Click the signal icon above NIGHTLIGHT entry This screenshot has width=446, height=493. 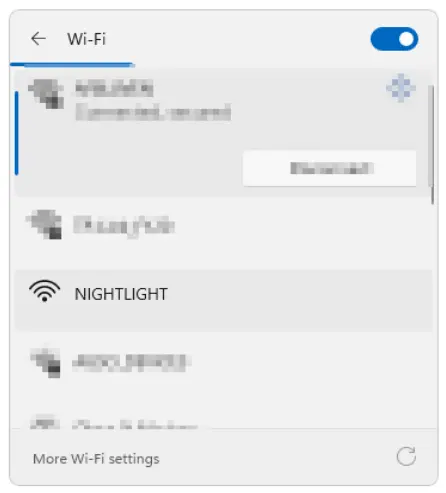tap(44, 224)
